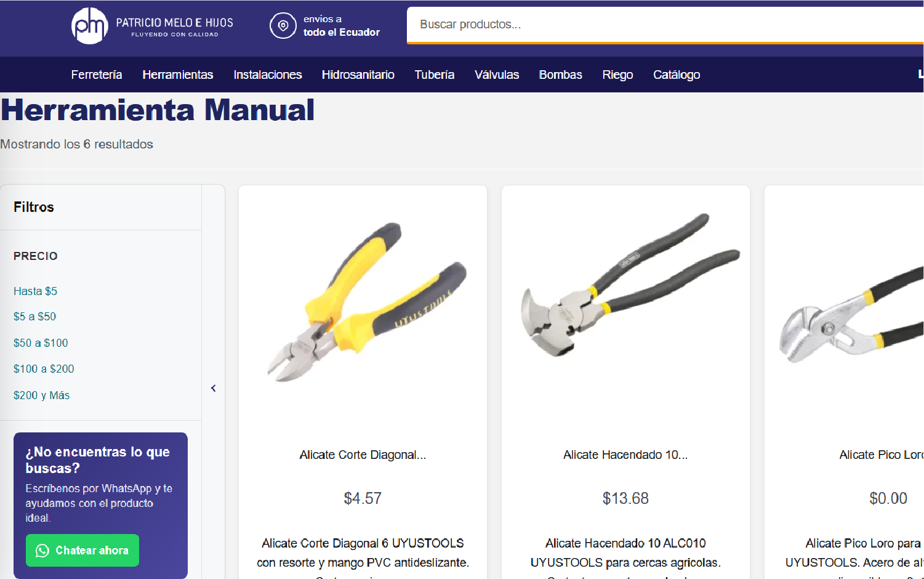This screenshot has height=579, width=924.
Task: Open the Válvulas menu
Action: tap(497, 75)
